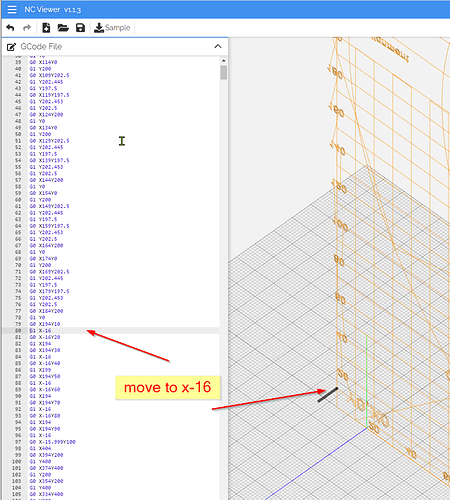Image resolution: width=450 pixels, height=500 pixels.
Task: Click the GCode File edit pencil icon
Action: [11, 47]
